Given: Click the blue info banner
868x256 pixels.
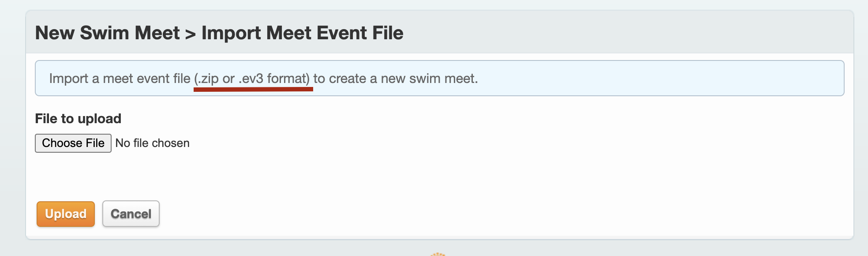Looking at the screenshot, I should click(440, 78).
